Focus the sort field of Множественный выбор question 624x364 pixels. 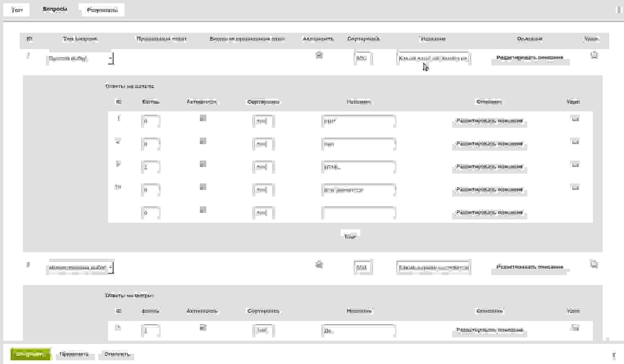[363, 267]
